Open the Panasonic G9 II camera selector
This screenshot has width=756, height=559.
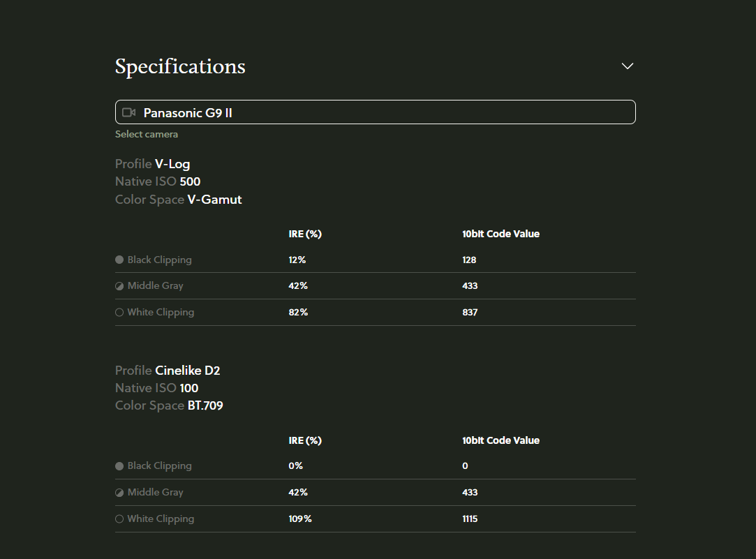[x=375, y=112]
